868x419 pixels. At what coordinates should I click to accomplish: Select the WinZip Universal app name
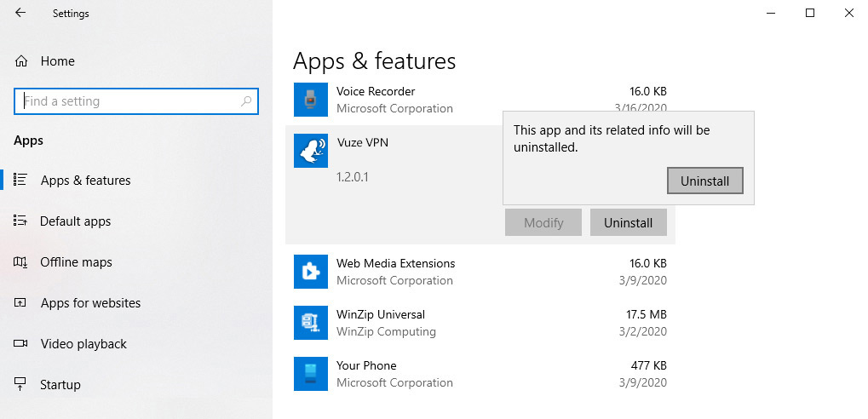pyautogui.click(x=380, y=314)
